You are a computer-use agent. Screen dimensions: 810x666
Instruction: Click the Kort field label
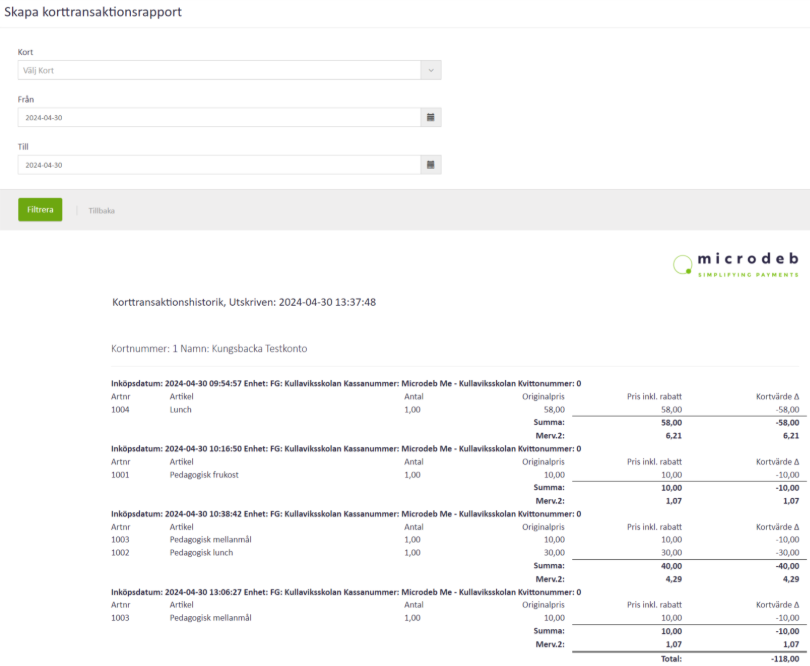point(26,52)
